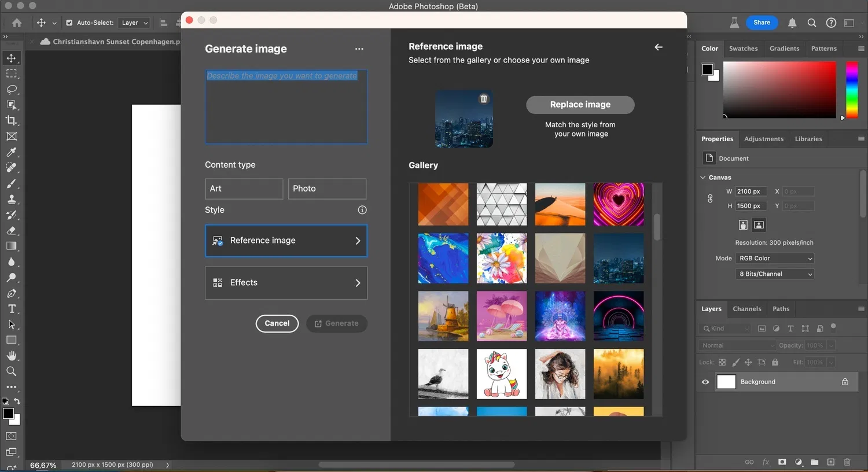Select the Move tool
Screen dimensions: 868x472
12,58
